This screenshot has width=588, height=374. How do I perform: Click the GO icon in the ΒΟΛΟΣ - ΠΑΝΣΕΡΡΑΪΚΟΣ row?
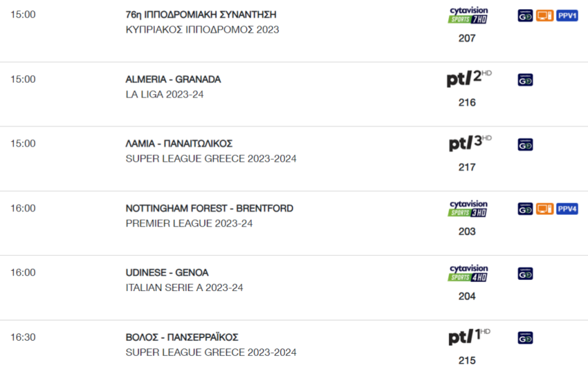click(525, 338)
